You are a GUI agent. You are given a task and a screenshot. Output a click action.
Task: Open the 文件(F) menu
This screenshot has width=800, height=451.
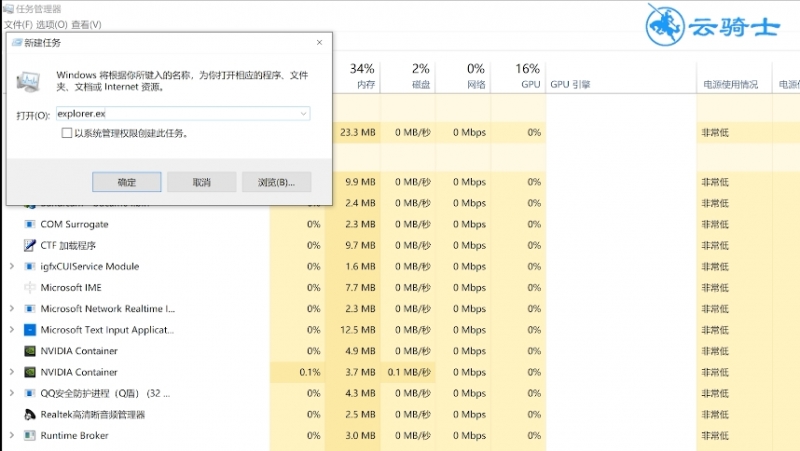pyautogui.click(x=18, y=24)
